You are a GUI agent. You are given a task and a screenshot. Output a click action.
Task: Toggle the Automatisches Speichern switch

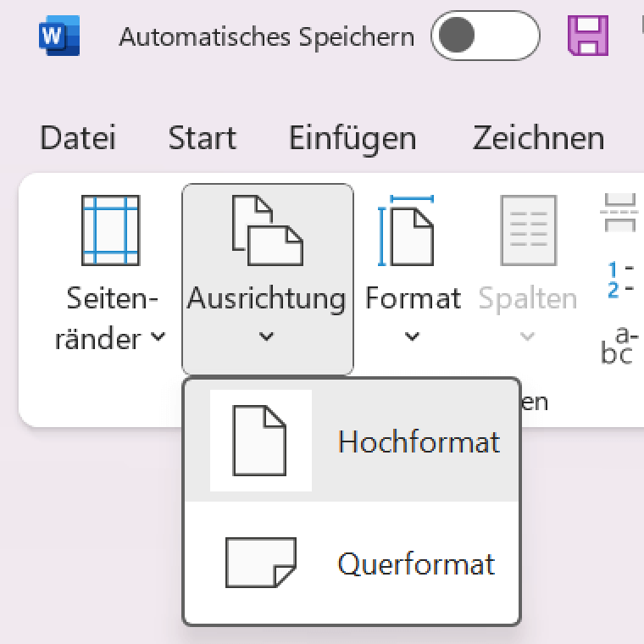[x=485, y=36]
